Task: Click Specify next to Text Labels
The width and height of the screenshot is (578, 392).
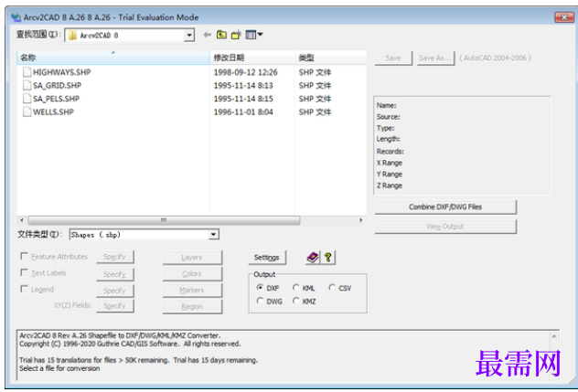Action: [114, 274]
